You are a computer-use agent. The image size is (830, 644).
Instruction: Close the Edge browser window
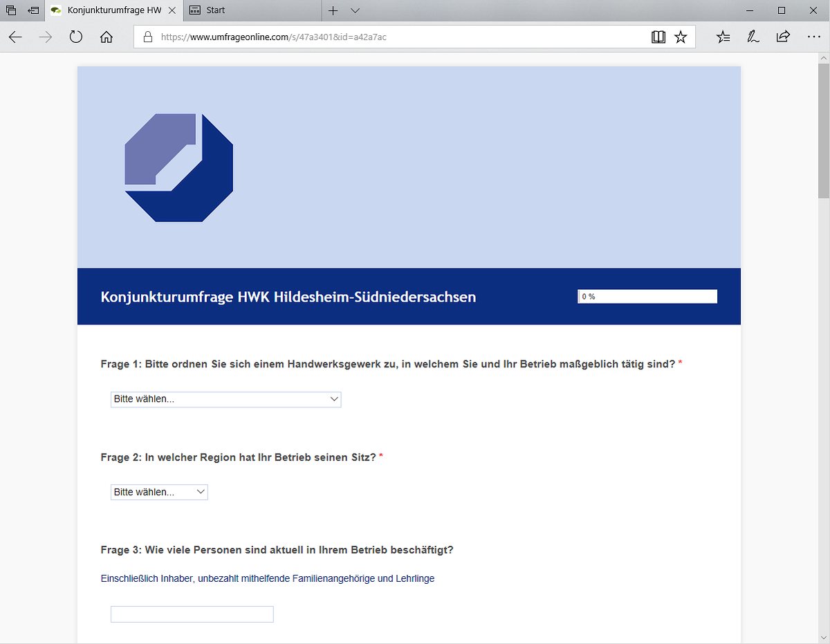tap(813, 10)
